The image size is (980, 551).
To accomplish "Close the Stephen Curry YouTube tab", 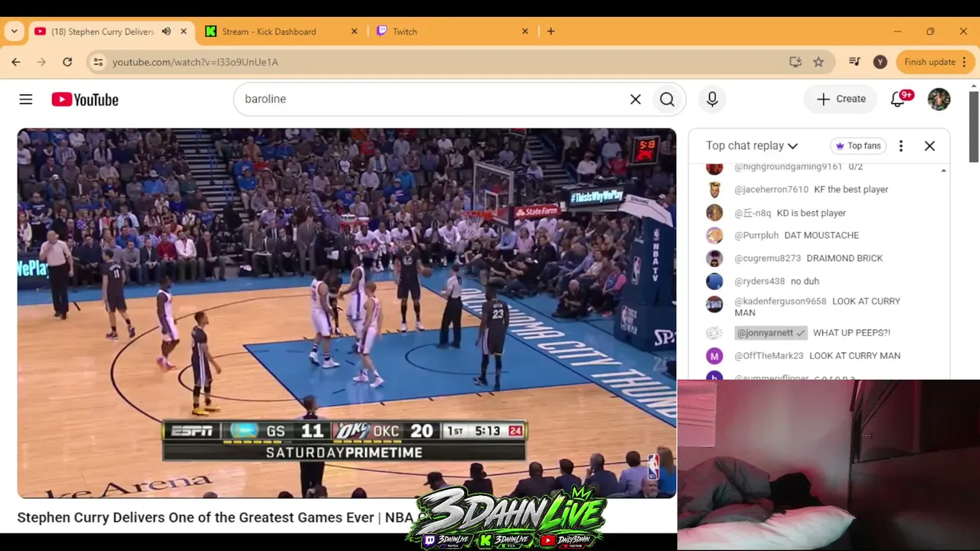I will [x=184, y=31].
